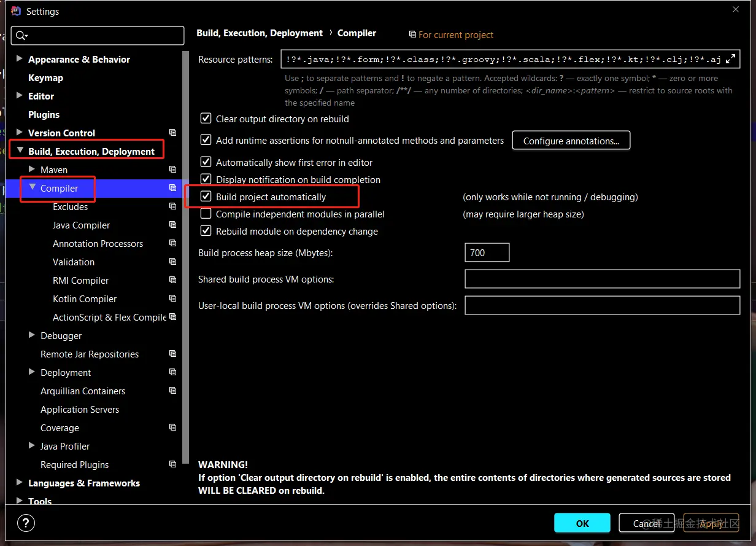The width and height of the screenshot is (756, 546).
Task: Open the Plugins settings page
Action: [44, 115]
